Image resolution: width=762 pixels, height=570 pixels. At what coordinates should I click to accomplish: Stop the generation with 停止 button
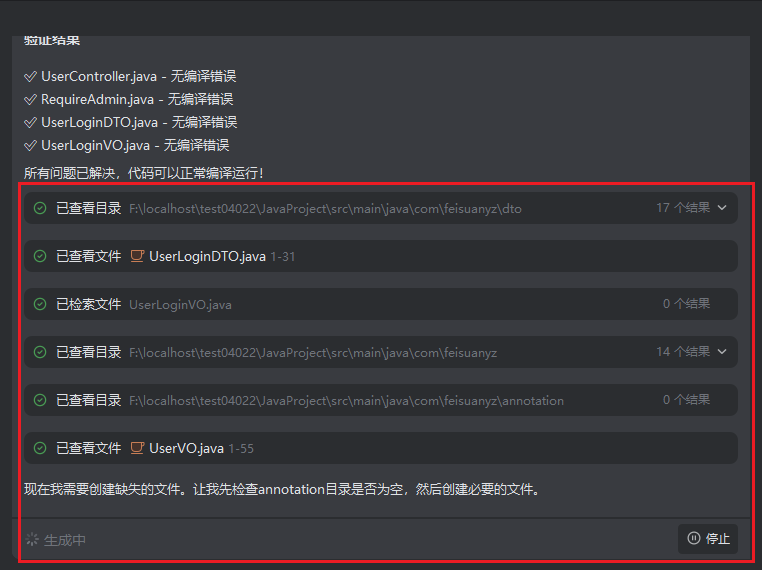point(709,539)
